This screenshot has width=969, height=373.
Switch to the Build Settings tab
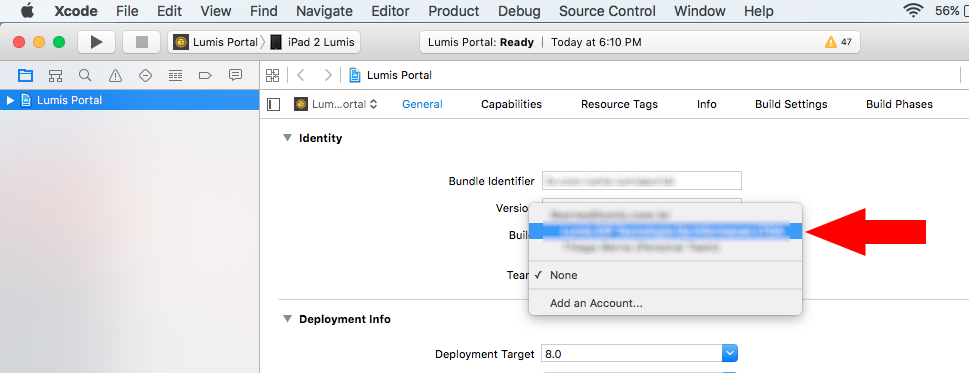pos(791,104)
